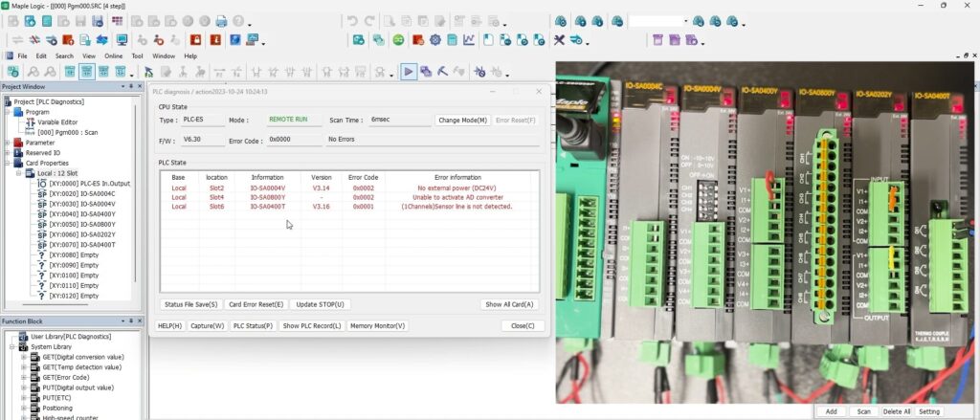This screenshot has height=420, width=980.
Task: Click the red padlock toolbar icon
Action: point(195,40)
